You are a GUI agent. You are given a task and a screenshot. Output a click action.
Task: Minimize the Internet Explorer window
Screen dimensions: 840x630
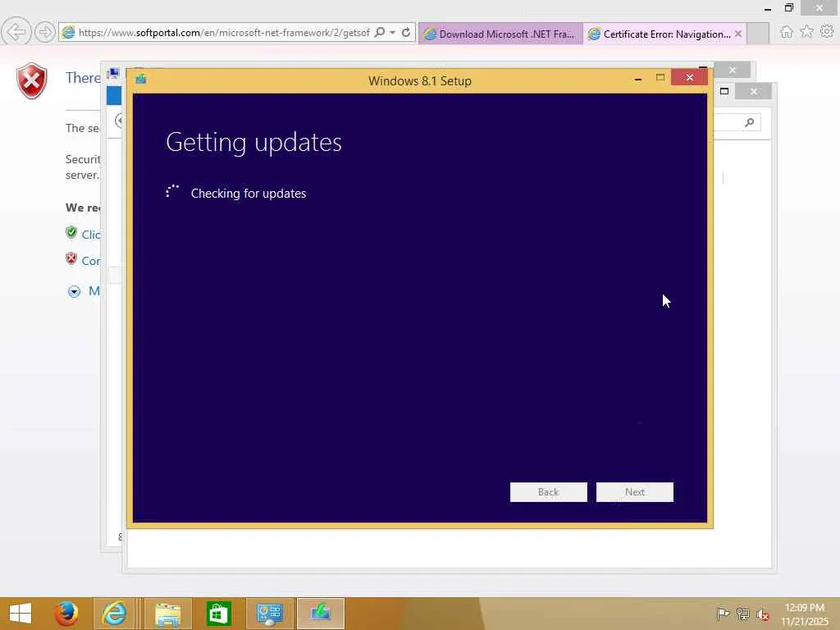click(767, 8)
